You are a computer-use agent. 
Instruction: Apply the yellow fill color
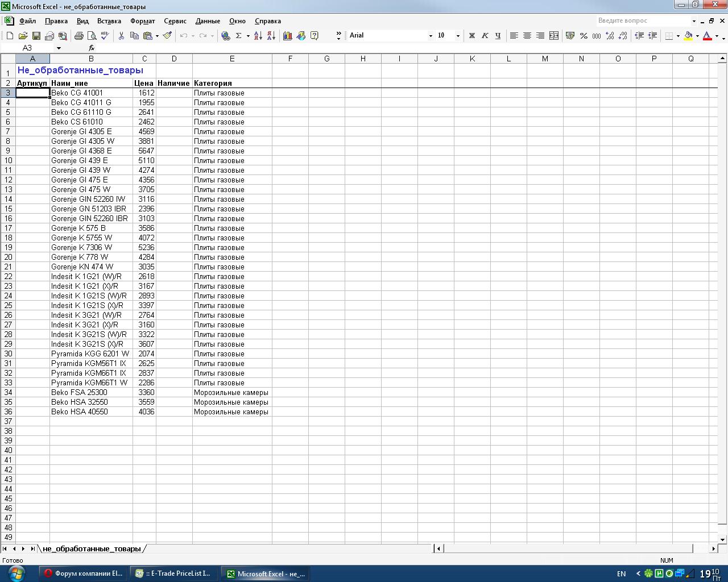(688, 36)
